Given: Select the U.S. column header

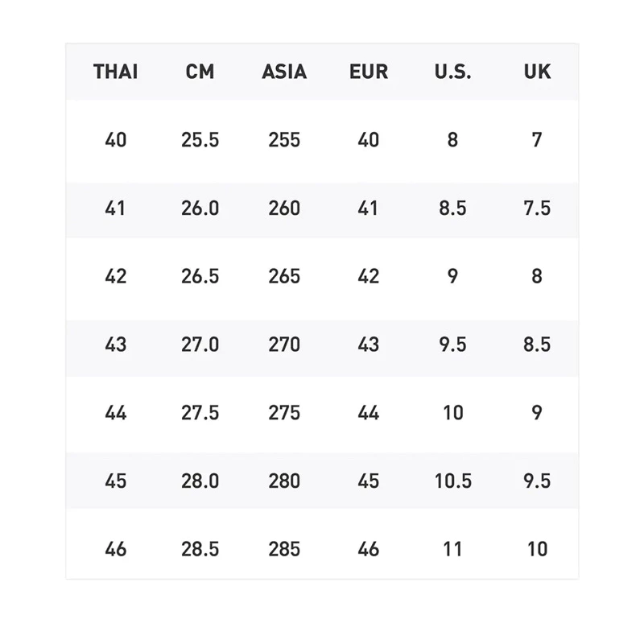Looking at the screenshot, I should coord(452,72).
